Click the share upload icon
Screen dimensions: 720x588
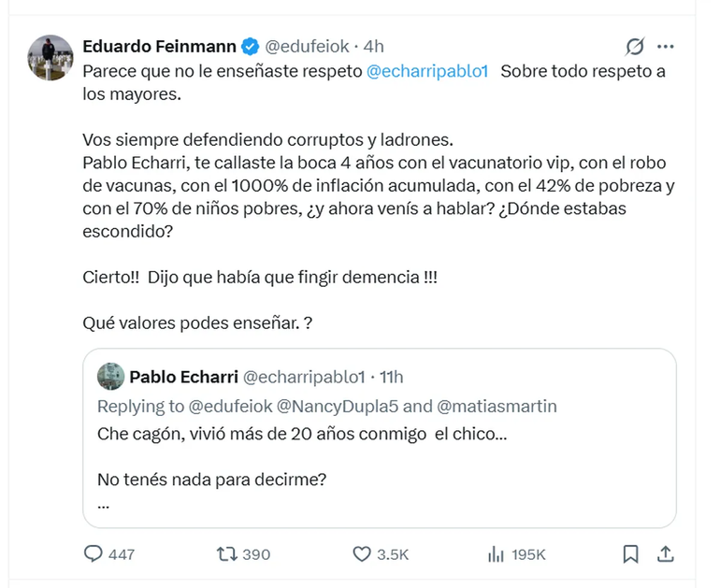click(x=667, y=553)
